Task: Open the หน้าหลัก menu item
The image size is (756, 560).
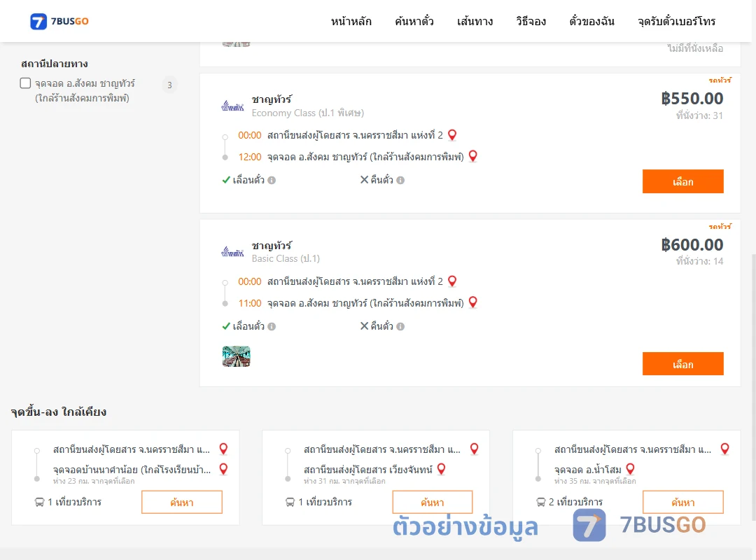Action: coord(351,21)
